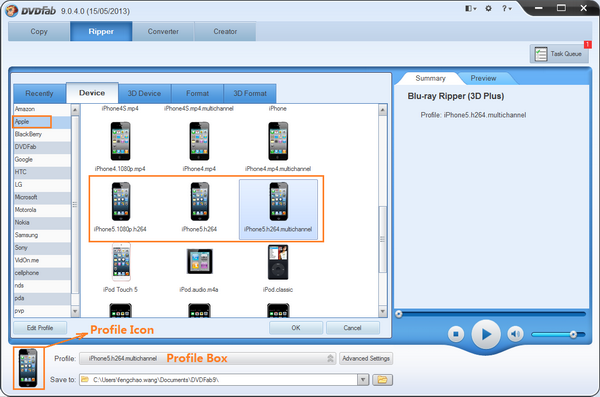
Task: Open the Recently tab
Action: (39, 93)
